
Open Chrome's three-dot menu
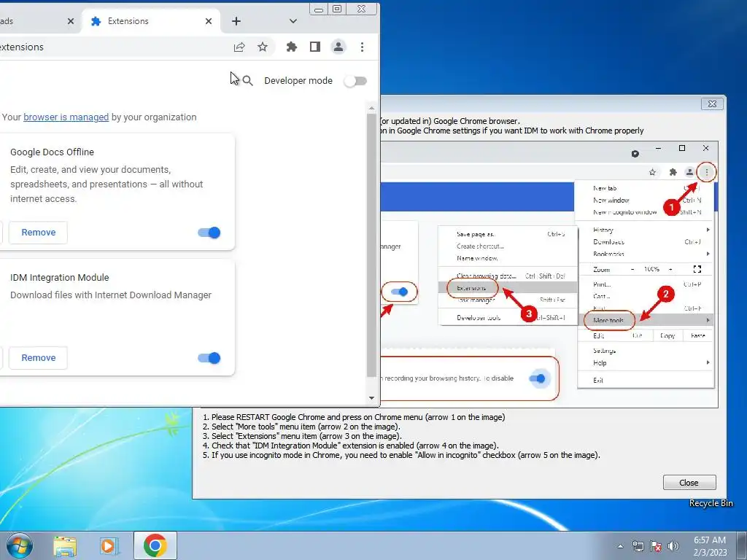[362, 47]
